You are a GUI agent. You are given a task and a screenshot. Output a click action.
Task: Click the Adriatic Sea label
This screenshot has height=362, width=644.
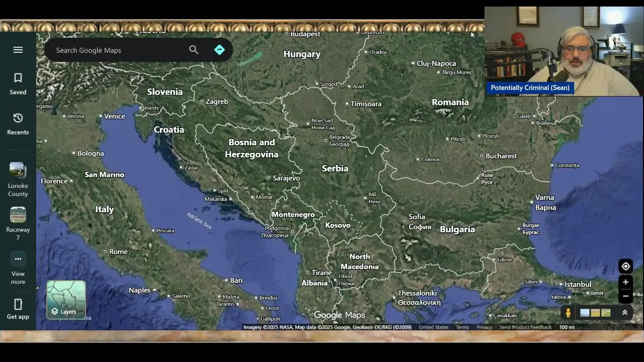(x=199, y=221)
